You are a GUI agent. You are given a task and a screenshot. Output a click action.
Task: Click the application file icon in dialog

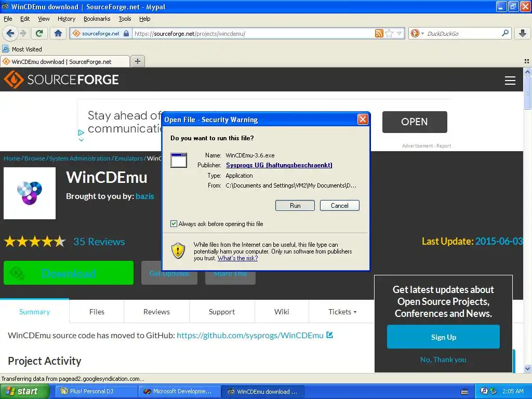pos(179,160)
